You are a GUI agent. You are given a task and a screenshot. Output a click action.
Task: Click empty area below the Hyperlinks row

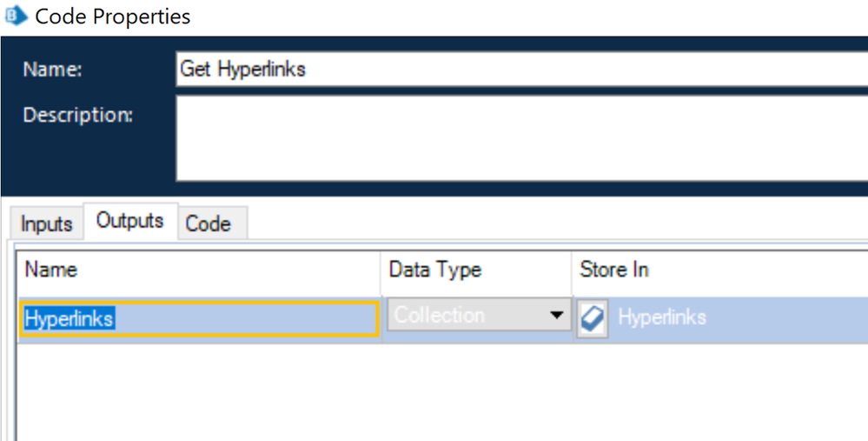434,391
